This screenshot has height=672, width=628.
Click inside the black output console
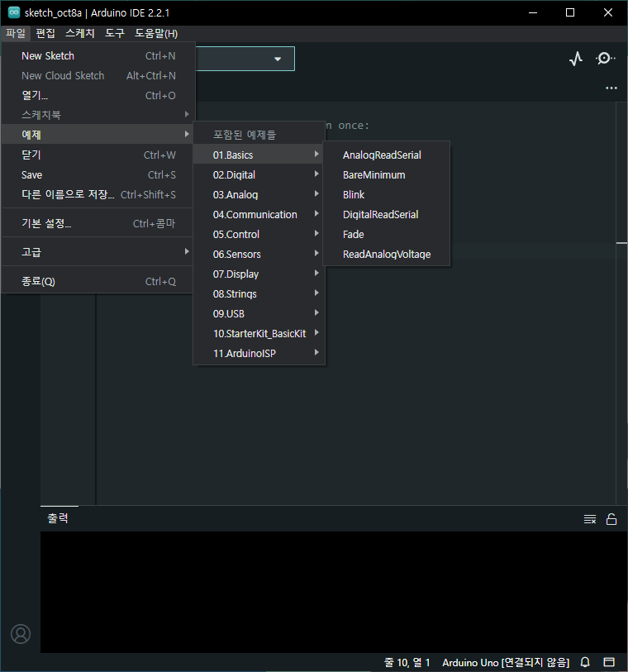[334, 593]
